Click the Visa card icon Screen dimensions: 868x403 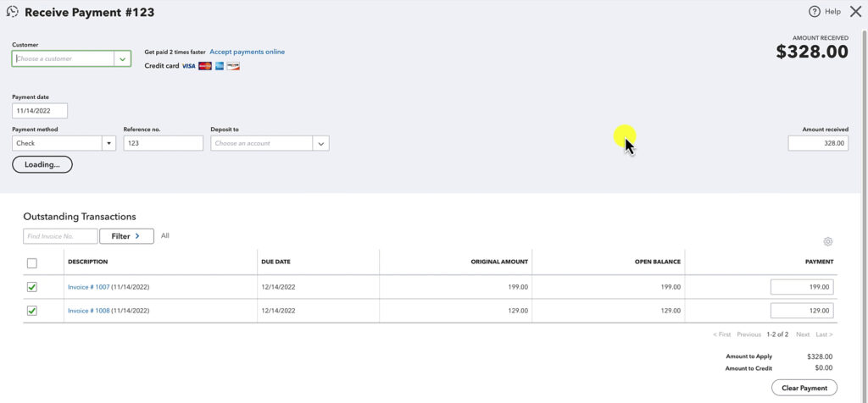coord(189,66)
